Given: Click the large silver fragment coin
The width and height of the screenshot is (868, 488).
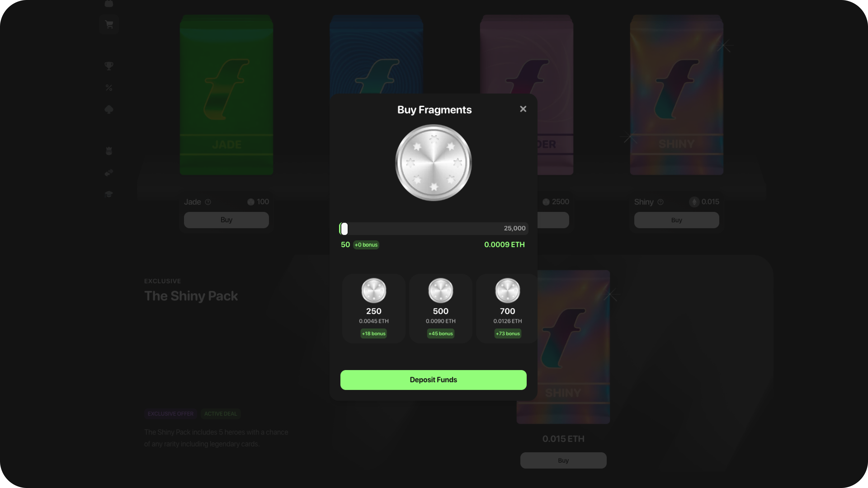Looking at the screenshot, I should pos(433,163).
